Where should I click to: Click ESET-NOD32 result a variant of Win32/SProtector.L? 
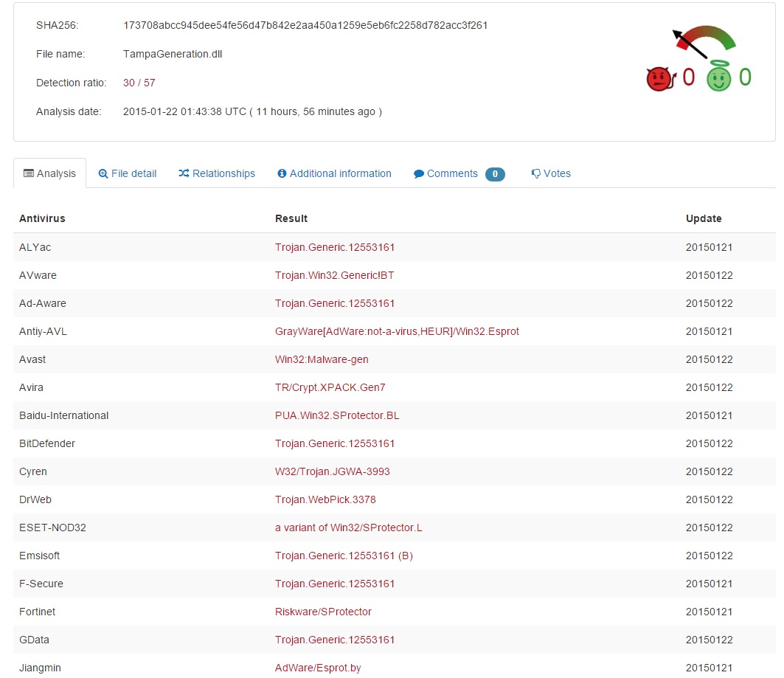tap(349, 527)
